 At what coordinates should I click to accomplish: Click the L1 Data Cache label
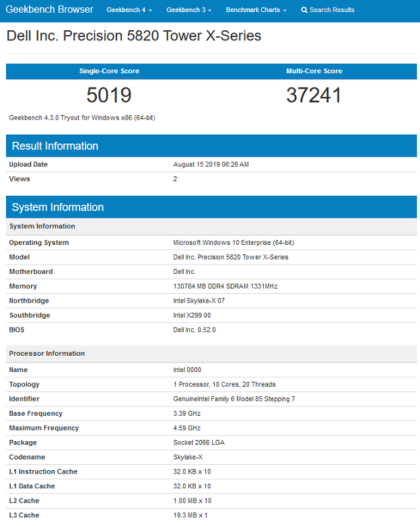tap(32, 486)
